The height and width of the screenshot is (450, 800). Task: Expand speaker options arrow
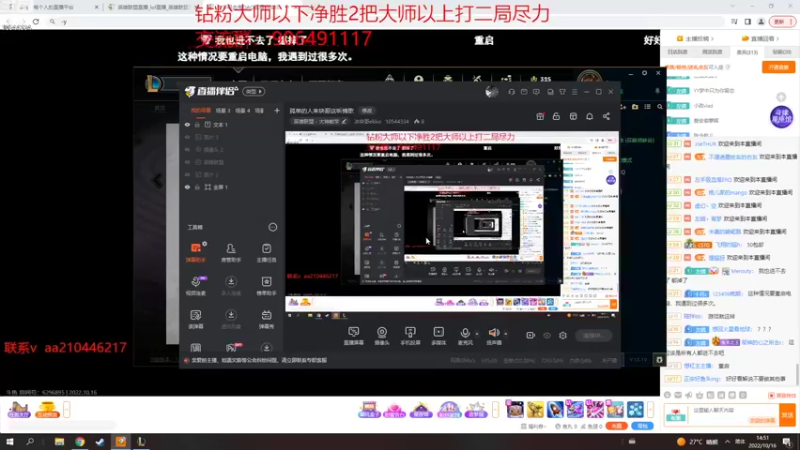(x=506, y=334)
